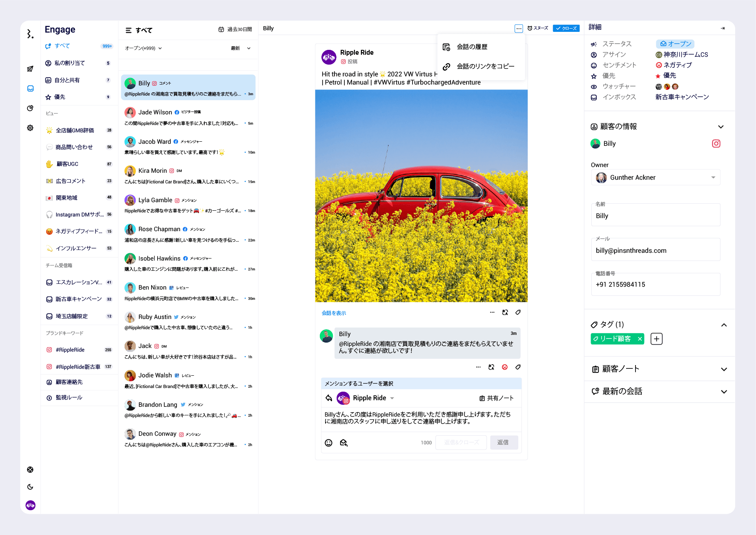Open Jade Wilson's conversation in list

point(189,117)
